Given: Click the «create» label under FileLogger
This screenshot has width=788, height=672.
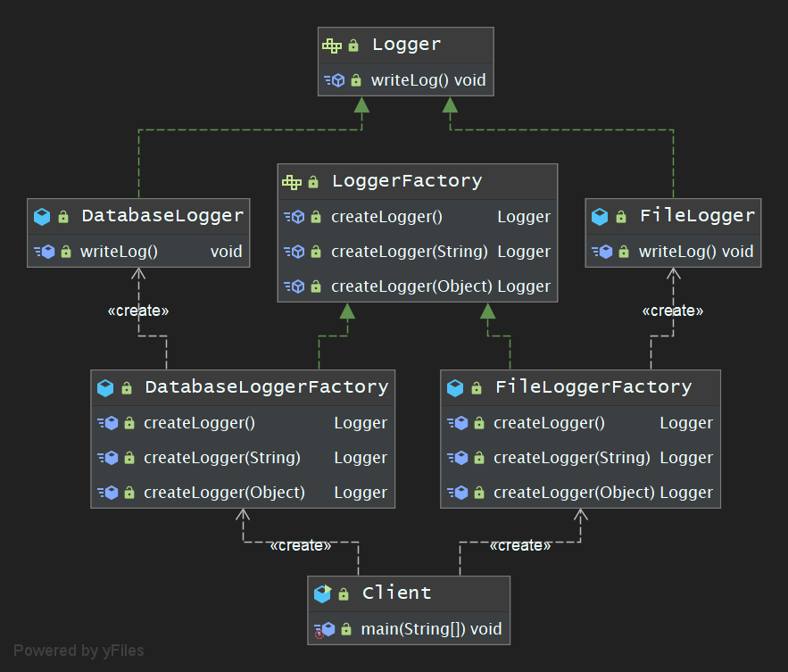Looking at the screenshot, I should (673, 311).
